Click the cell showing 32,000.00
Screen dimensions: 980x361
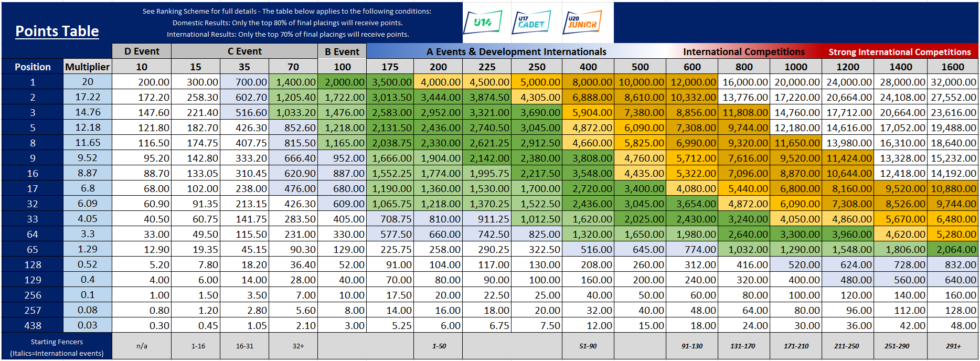953,82
